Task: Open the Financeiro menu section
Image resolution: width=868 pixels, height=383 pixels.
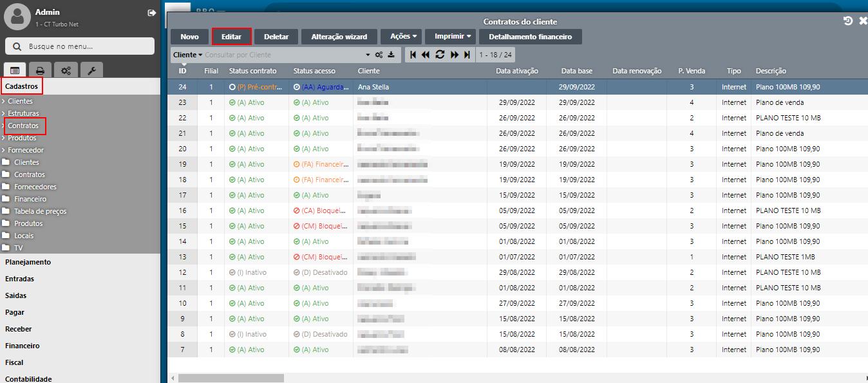Action: [22, 346]
